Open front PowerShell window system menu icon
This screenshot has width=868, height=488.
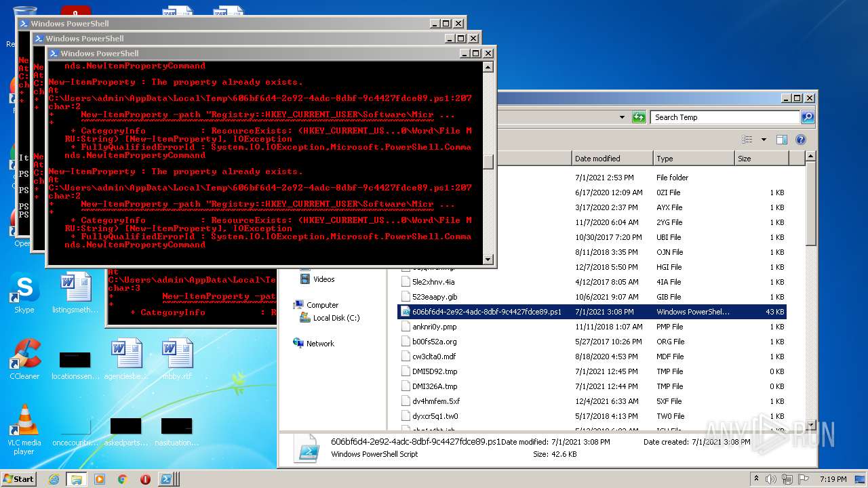click(53, 54)
